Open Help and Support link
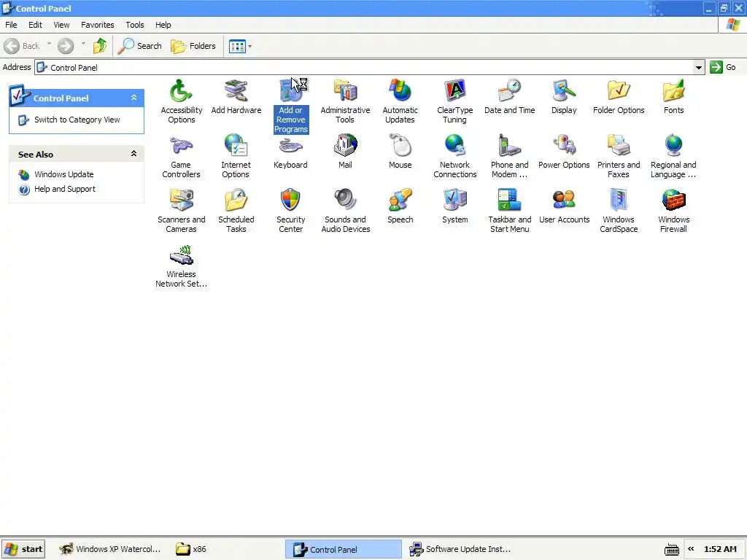This screenshot has width=747, height=560. coord(65,189)
